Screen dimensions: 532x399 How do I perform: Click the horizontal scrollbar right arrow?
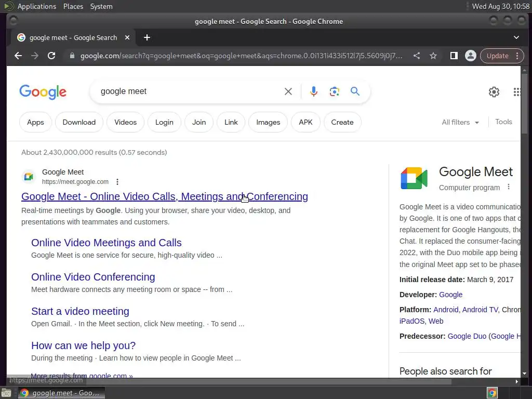(517, 381)
